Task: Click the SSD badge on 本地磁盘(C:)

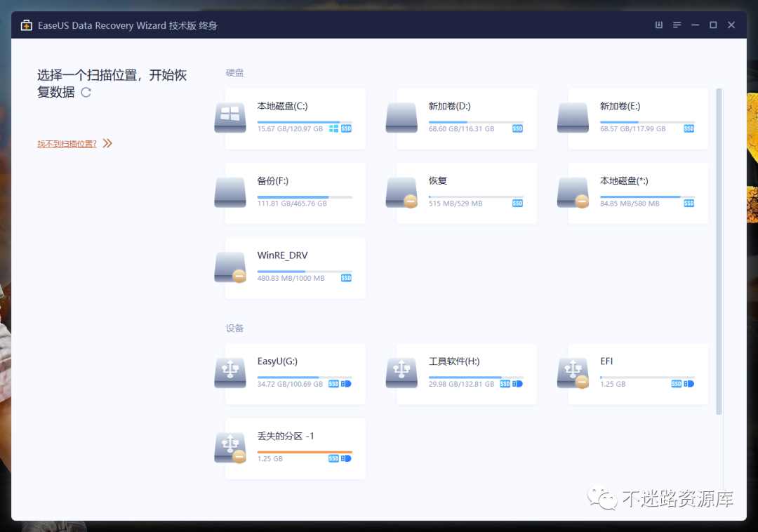Action: coord(346,128)
